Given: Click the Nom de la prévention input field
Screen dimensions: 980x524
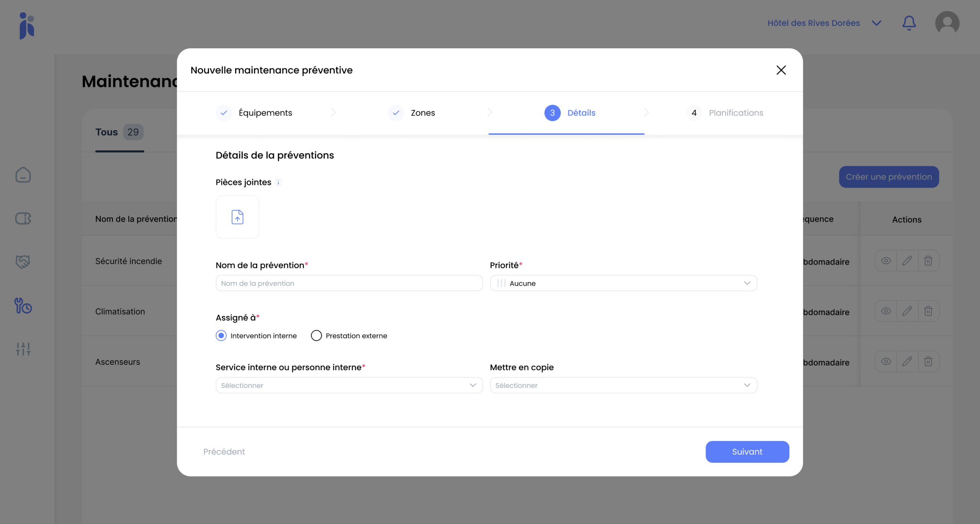Looking at the screenshot, I should (x=349, y=283).
